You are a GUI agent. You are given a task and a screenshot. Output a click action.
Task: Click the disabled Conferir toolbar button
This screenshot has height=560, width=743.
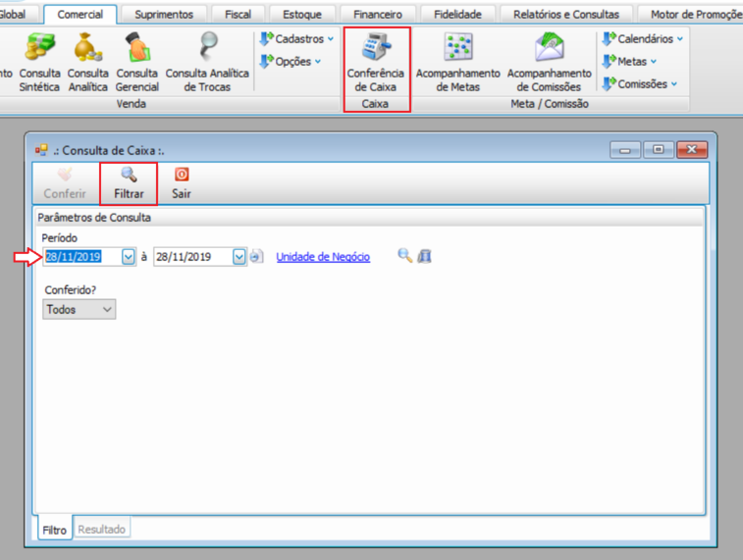click(x=65, y=183)
